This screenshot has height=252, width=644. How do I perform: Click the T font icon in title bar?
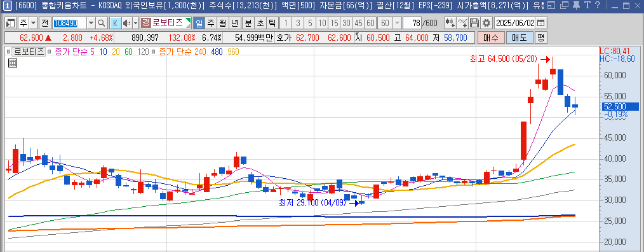coord(587,5)
